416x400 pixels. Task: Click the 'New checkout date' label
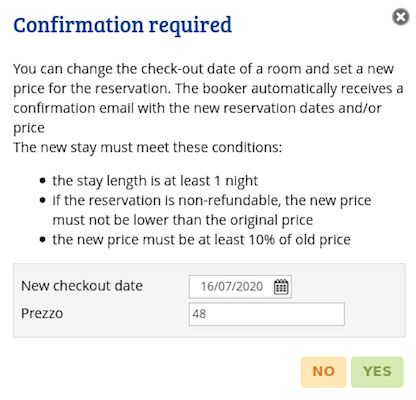(82, 286)
